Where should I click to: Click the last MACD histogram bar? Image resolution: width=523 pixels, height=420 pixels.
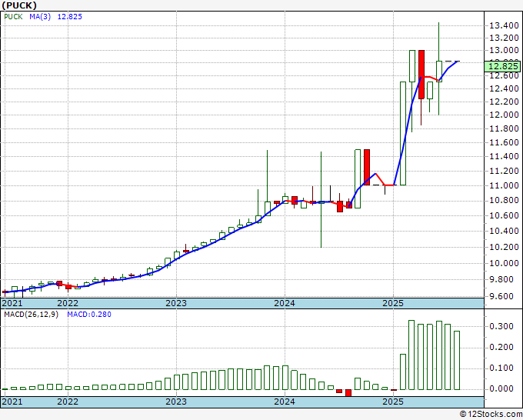[x=458, y=359]
